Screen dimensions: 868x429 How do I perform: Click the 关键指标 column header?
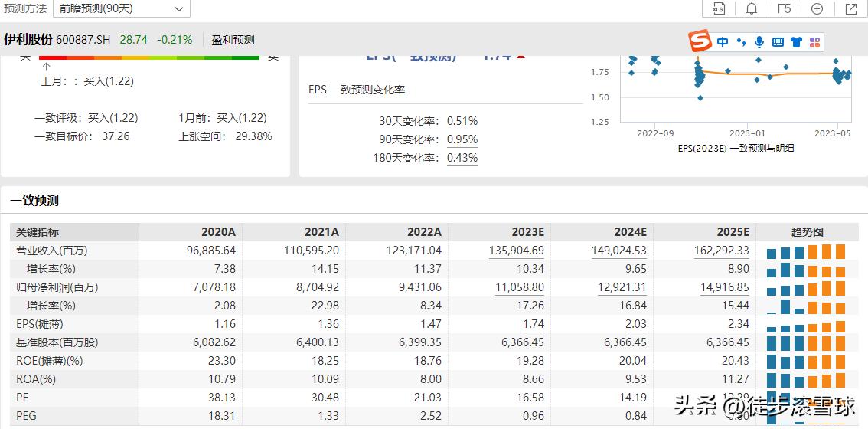(38, 232)
